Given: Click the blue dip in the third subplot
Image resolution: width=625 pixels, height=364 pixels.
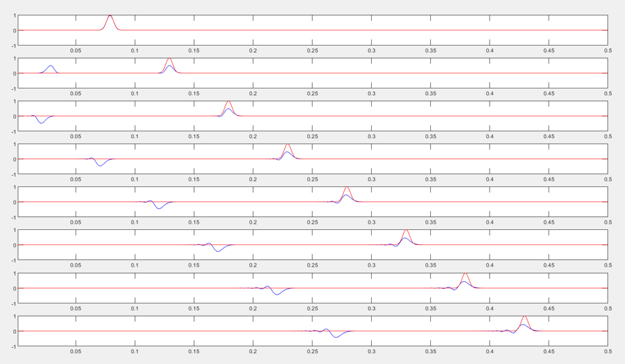Looking at the screenshot, I should click(x=42, y=122).
